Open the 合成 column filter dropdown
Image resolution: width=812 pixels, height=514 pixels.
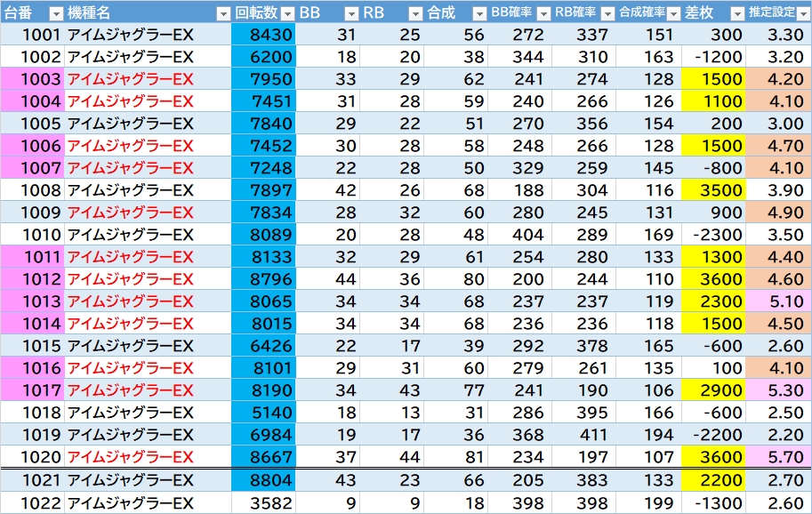click(480, 13)
